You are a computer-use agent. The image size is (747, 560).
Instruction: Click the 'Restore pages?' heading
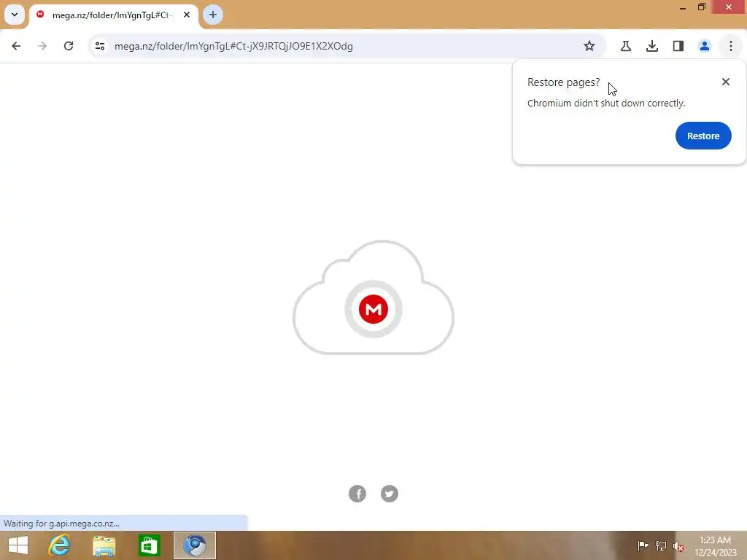[564, 82]
